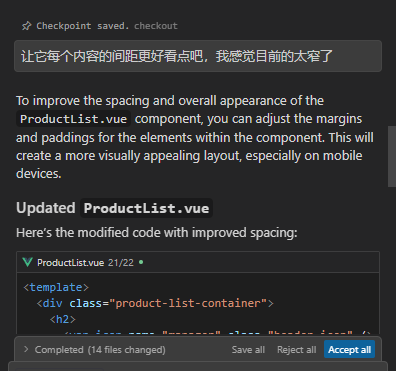Screen dimensions: 396x371
Task: Click Reject all
Action: tap(296, 350)
